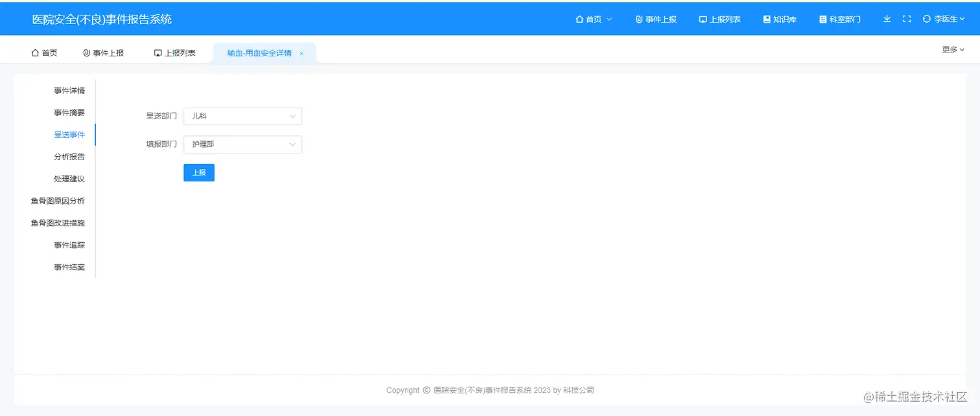Open the 填报部门 dropdown showing 护理部
This screenshot has width=980, height=416.
coord(242,144)
